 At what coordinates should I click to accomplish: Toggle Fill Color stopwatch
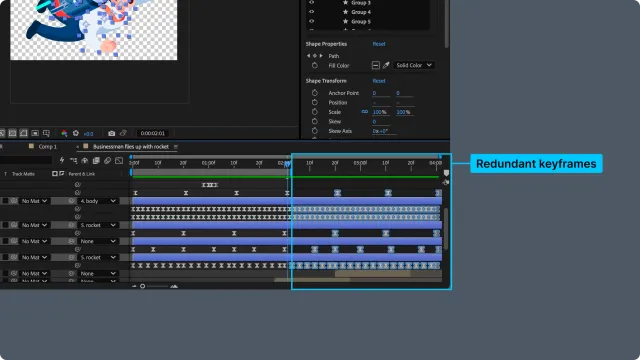[314, 65]
